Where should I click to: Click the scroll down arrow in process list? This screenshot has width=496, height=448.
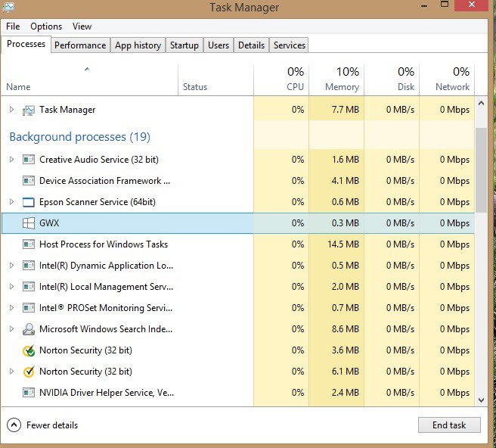(x=481, y=399)
